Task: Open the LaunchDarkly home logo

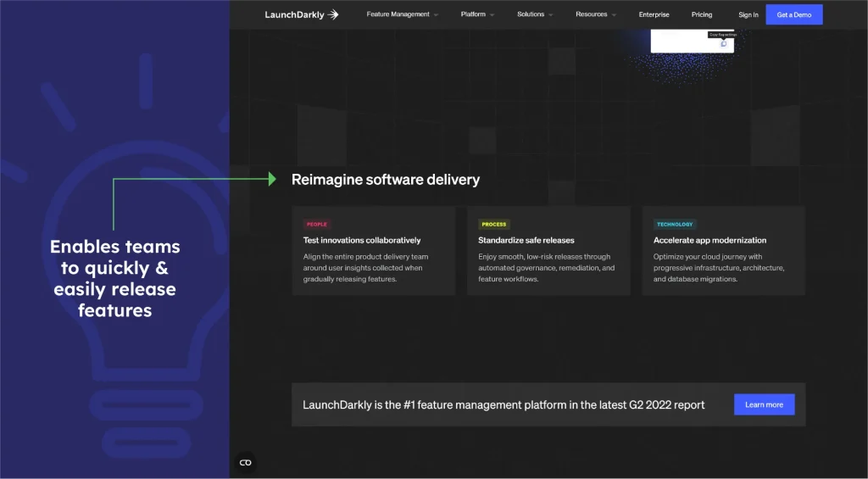Action: click(301, 14)
